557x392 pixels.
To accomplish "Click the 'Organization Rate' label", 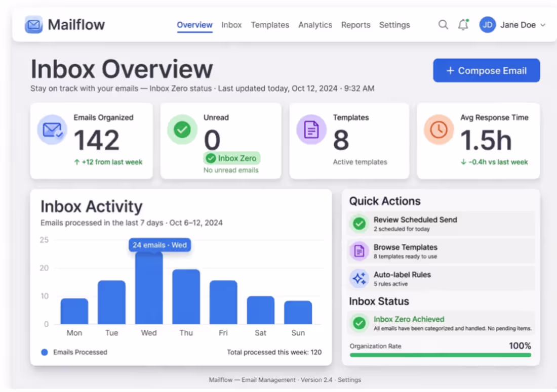I will coord(376,346).
